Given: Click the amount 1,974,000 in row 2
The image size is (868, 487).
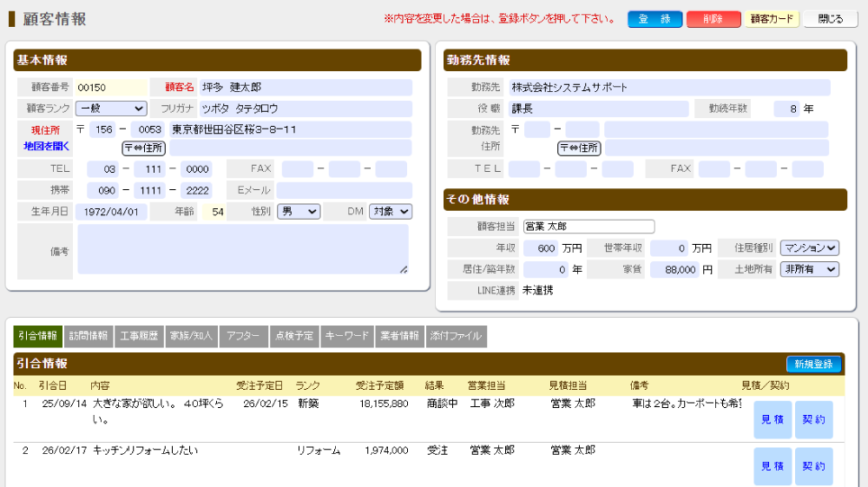Looking at the screenshot, I should pyautogui.click(x=386, y=451).
